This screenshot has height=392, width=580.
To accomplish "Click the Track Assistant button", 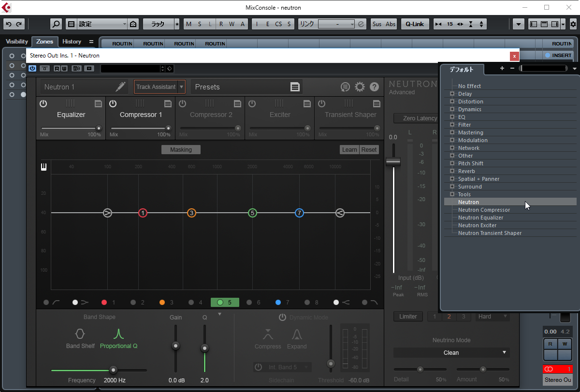I will (x=156, y=87).
